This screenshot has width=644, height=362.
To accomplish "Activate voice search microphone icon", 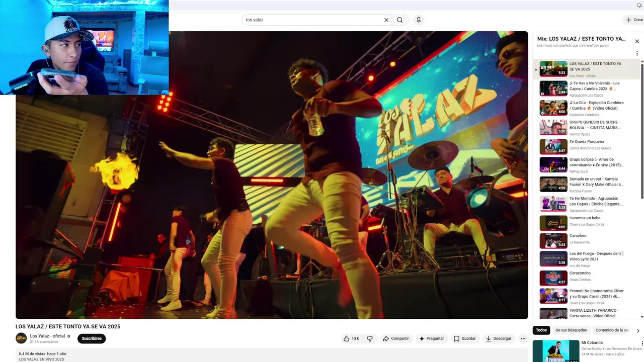I will click(418, 20).
